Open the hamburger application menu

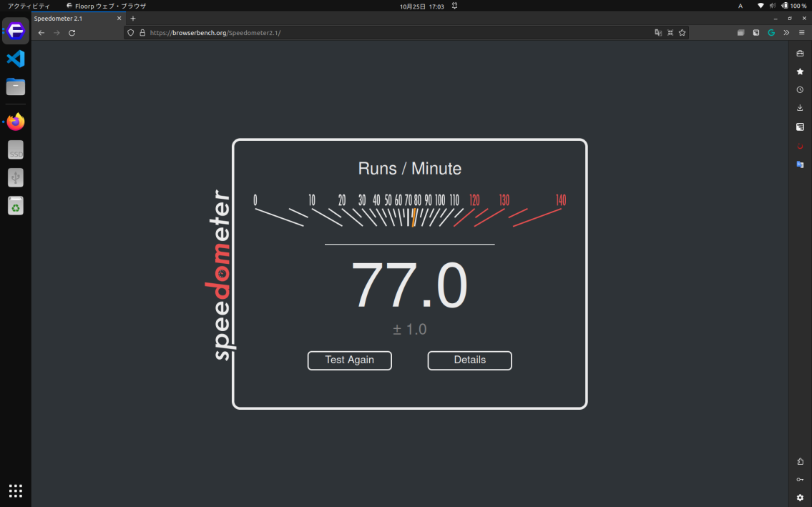[x=801, y=32]
